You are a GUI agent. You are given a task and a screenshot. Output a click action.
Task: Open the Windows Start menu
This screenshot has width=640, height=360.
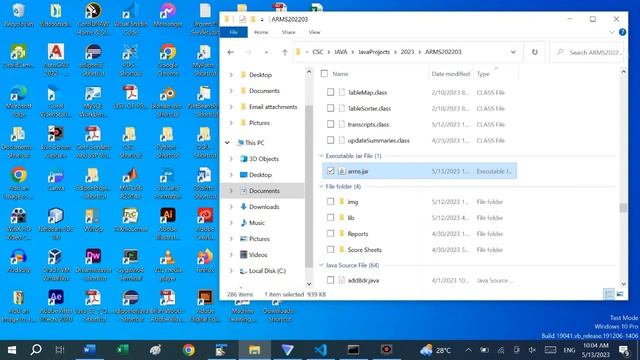click(x=12, y=350)
